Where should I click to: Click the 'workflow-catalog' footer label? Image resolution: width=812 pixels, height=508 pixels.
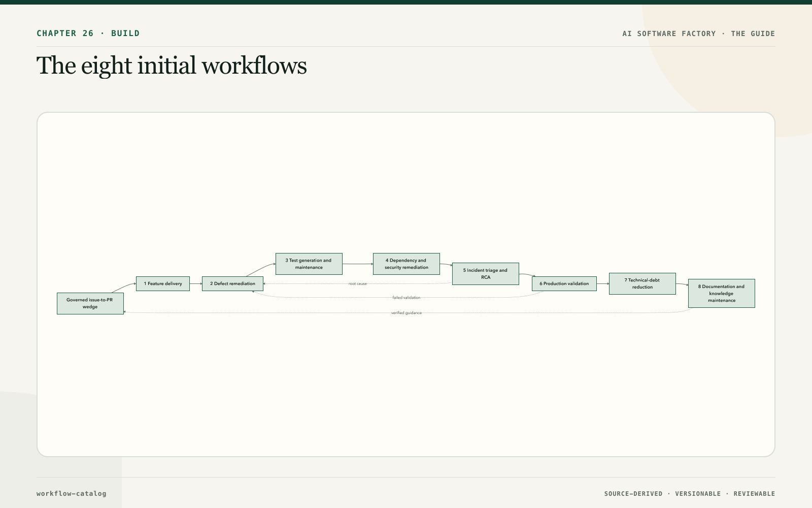72,493
